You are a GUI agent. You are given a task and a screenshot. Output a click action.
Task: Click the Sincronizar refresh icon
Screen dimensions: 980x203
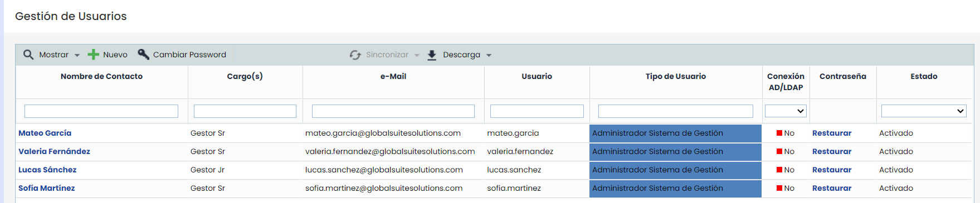(x=355, y=55)
